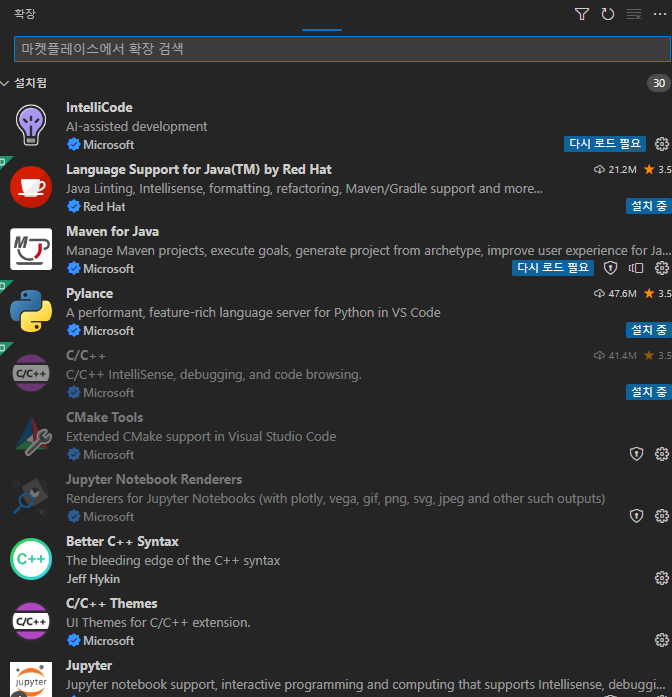Click Maven for Java workspace trust shield
This screenshot has width=672, height=697.
tap(610, 268)
